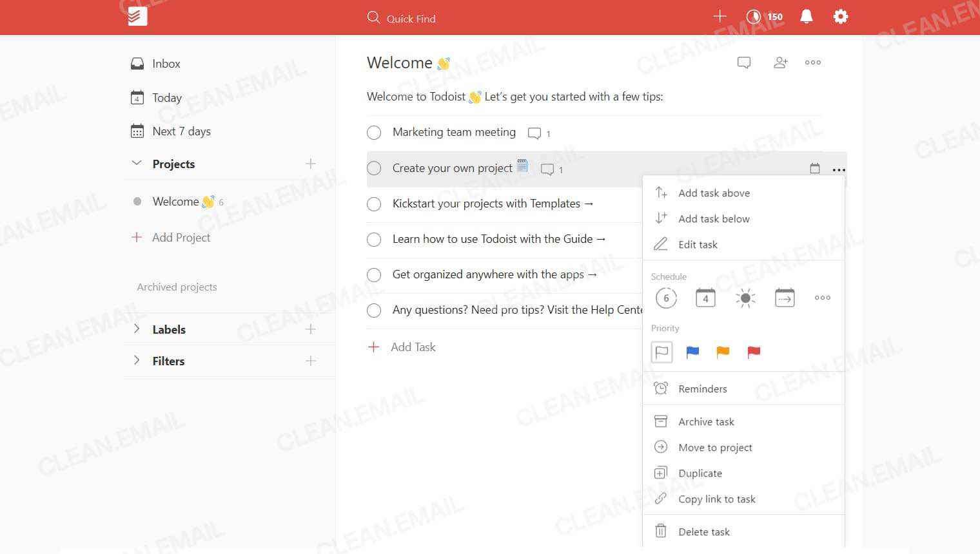
Task: Open Archived projects
Action: pos(177,287)
